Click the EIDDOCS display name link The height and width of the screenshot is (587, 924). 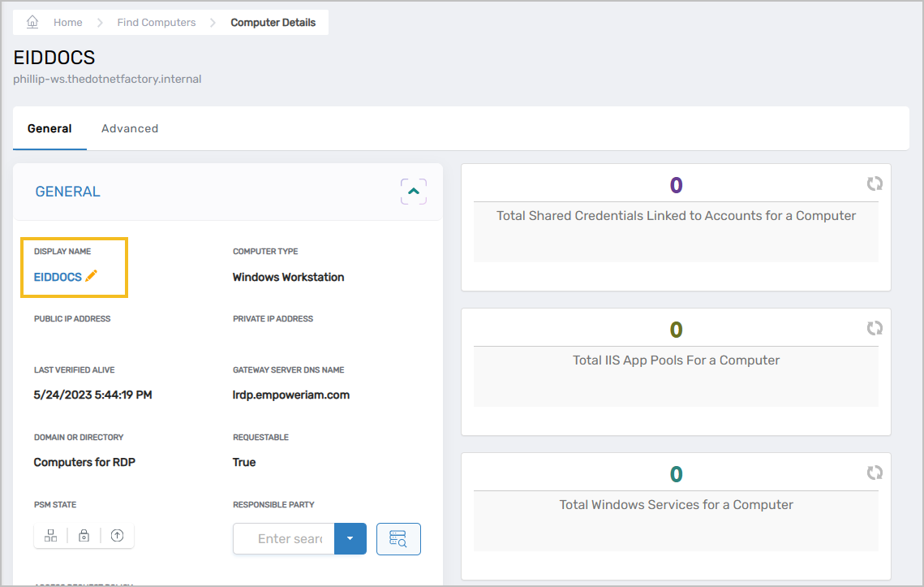point(58,277)
